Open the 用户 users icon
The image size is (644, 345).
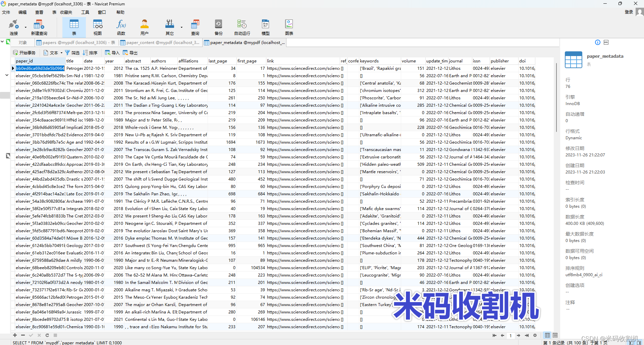click(145, 27)
